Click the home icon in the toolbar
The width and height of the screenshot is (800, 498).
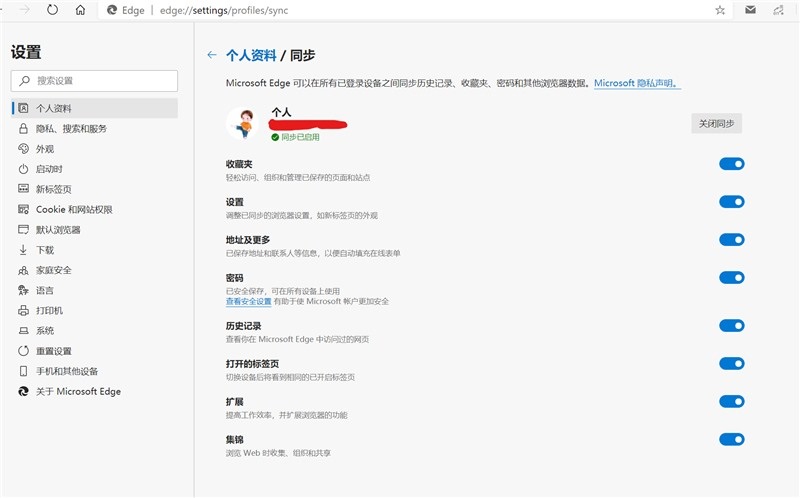pos(80,10)
